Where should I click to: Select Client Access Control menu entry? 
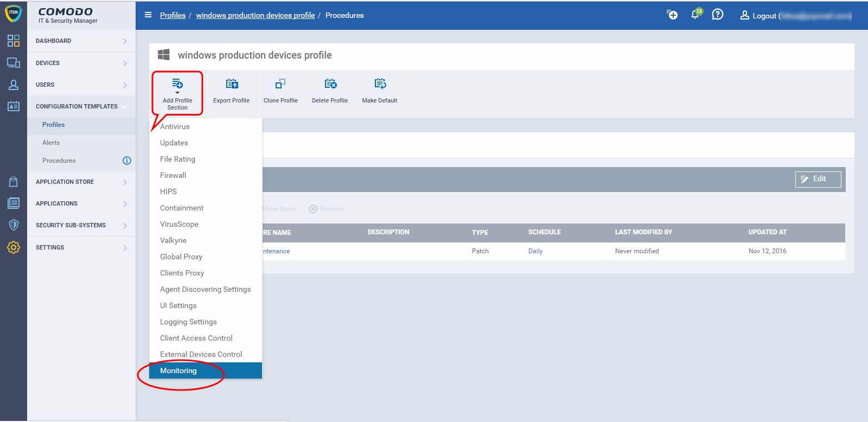pyautogui.click(x=206, y=338)
